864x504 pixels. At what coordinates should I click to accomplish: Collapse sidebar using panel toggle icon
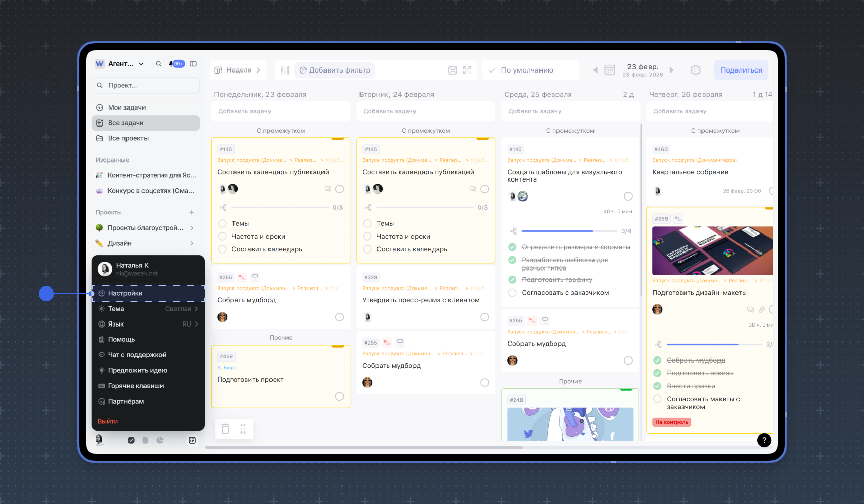coord(193,64)
